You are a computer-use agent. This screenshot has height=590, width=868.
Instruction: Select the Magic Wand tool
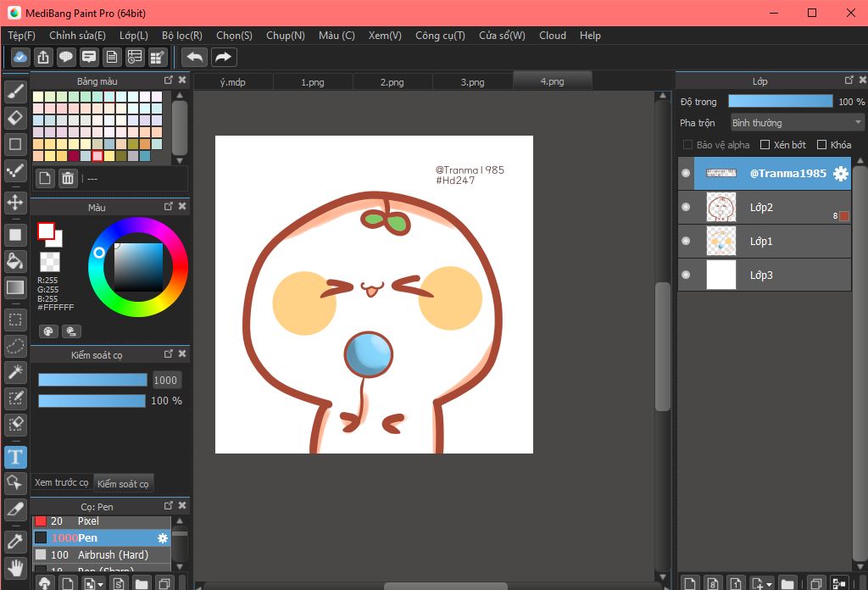15,372
